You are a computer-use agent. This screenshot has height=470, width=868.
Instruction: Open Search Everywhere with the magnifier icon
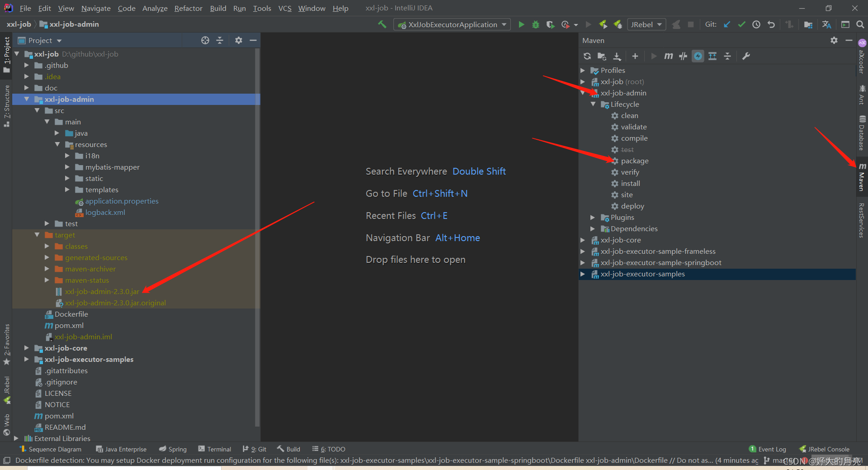point(860,24)
